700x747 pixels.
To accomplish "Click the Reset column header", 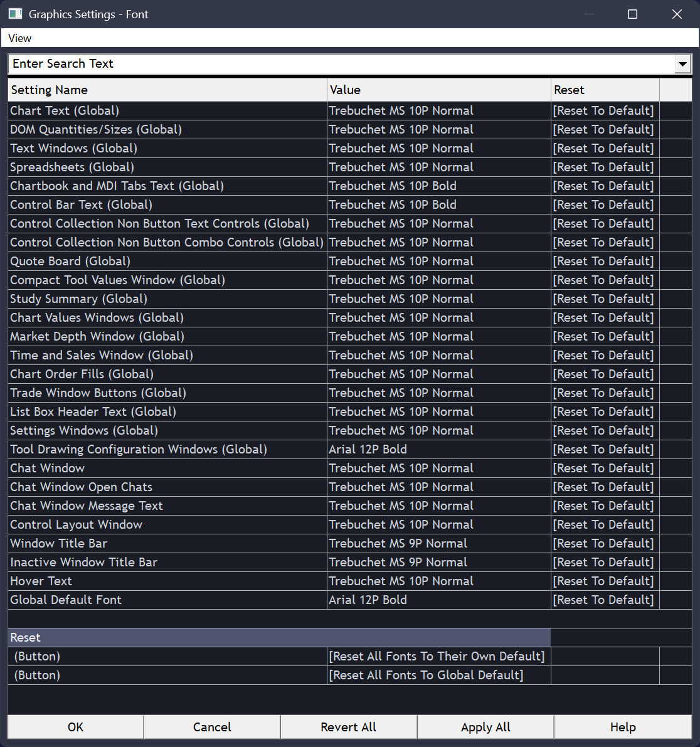I will point(605,90).
